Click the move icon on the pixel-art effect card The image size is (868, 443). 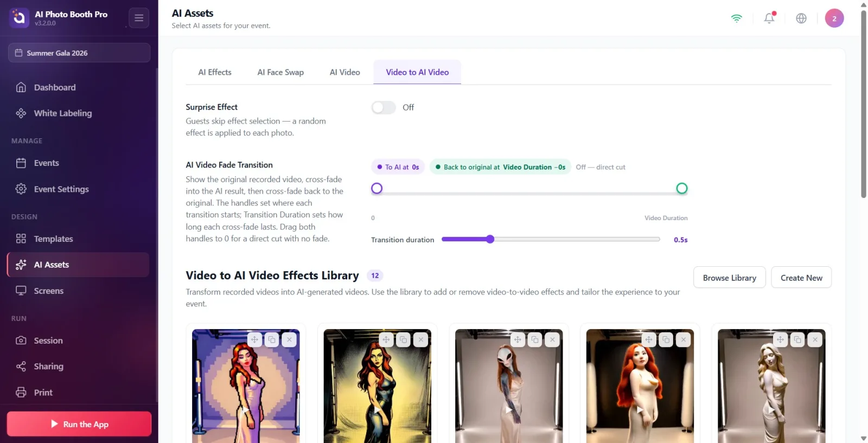254,339
